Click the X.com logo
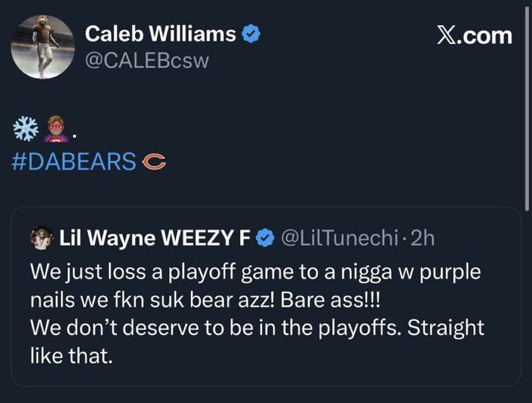Viewport: 532px width, 403px height. (x=473, y=35)
